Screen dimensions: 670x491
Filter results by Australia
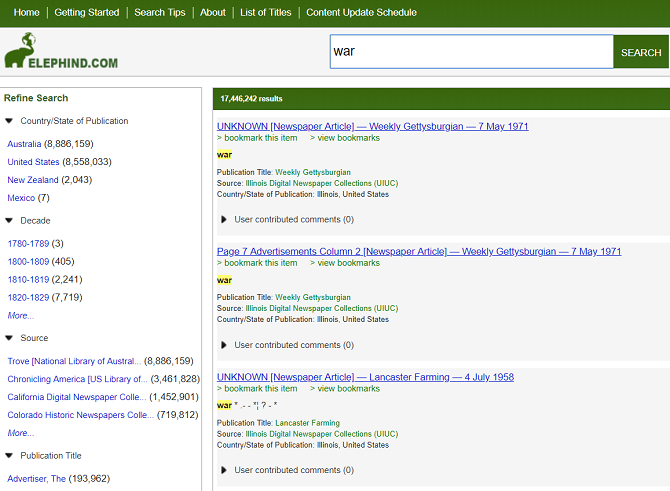point(24,144)
